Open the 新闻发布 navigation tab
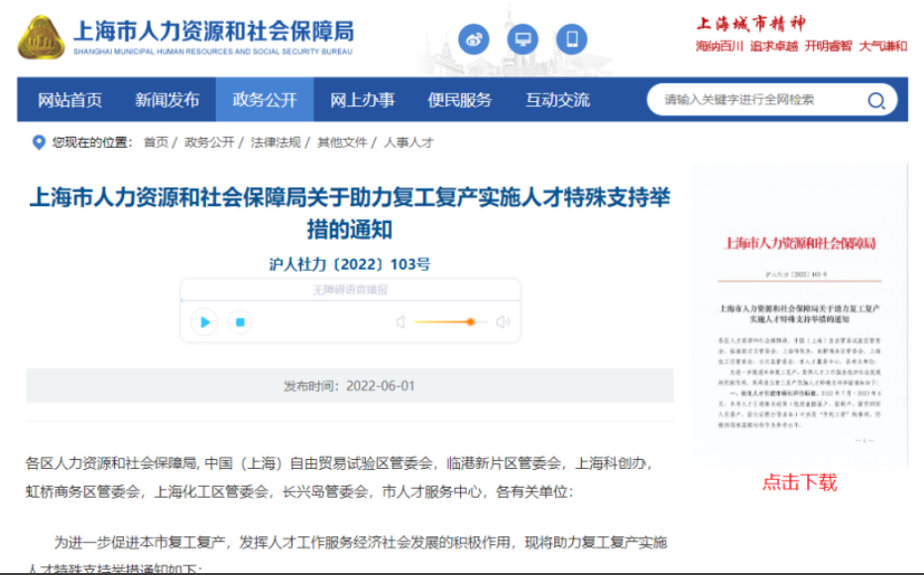 (x=167, y=100)
